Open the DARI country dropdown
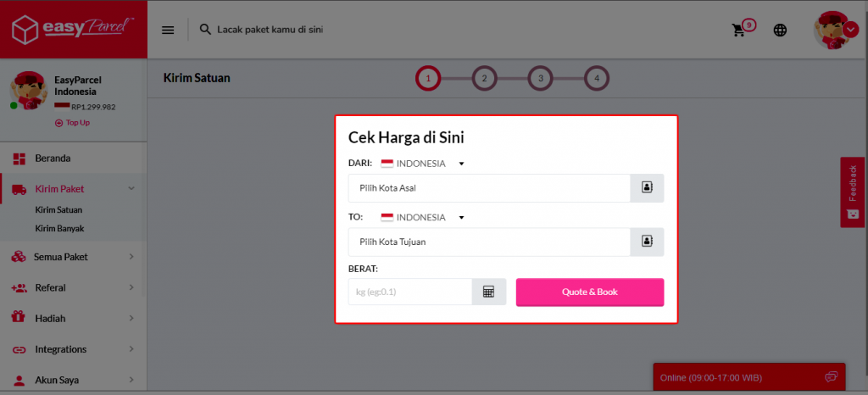The height and width of the screenshot is (395, 868). pyautogui.click(x=424, y=164)
